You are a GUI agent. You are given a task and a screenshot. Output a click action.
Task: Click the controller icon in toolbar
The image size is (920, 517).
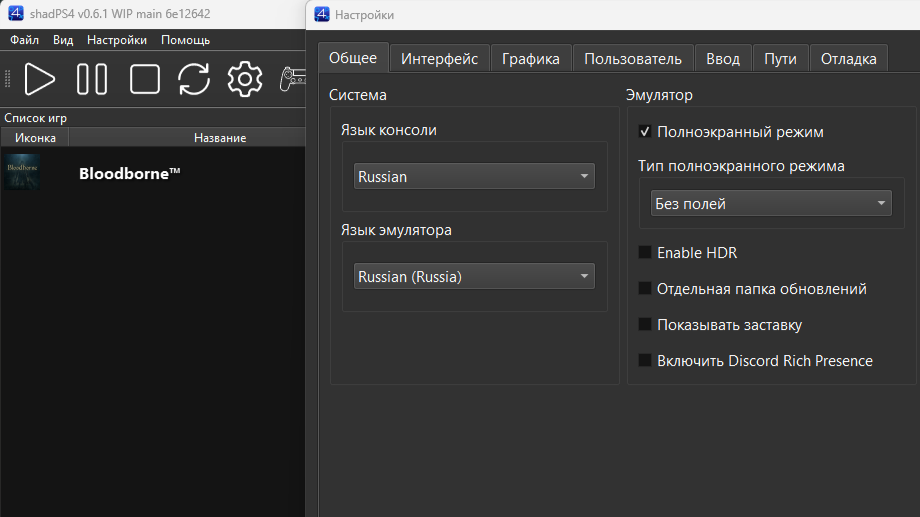pos(292,79)
